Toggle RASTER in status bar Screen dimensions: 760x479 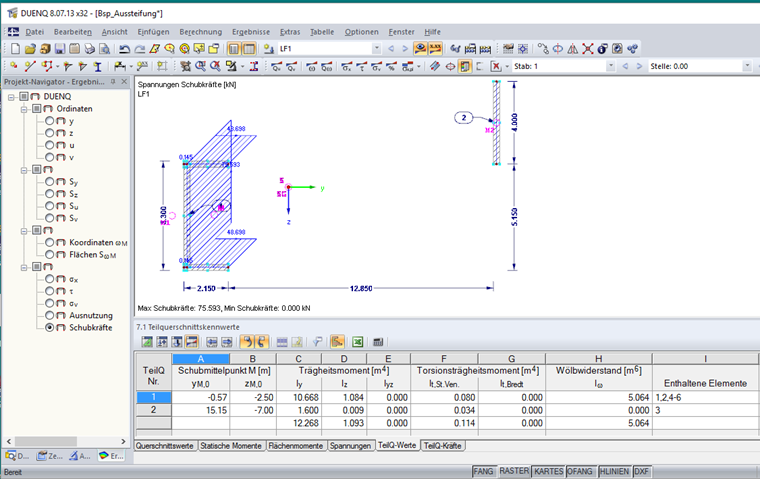pyautogui.click(x=514, y=471)
